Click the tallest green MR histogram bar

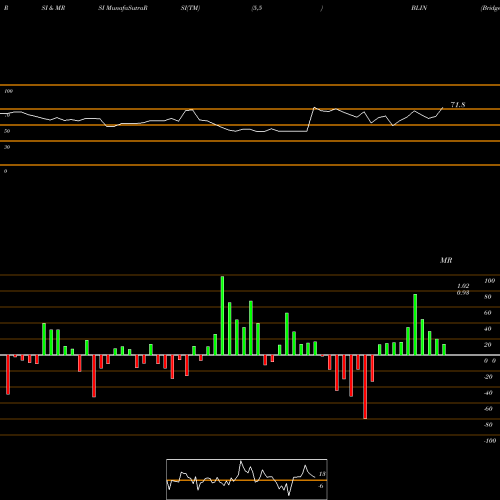pyautogui.click(x=222, y=315)
